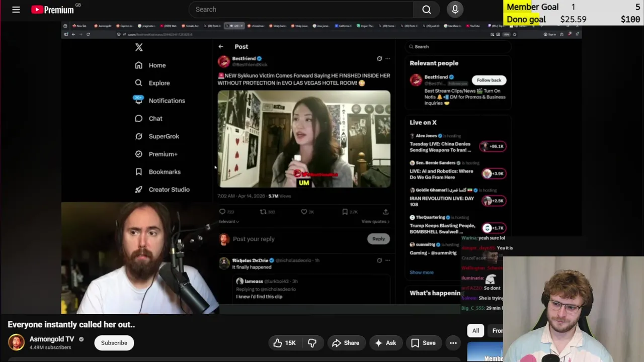Open Grok on Nicholas DeOrio's reply
This screenshot has height=362, width=644.
379,260
